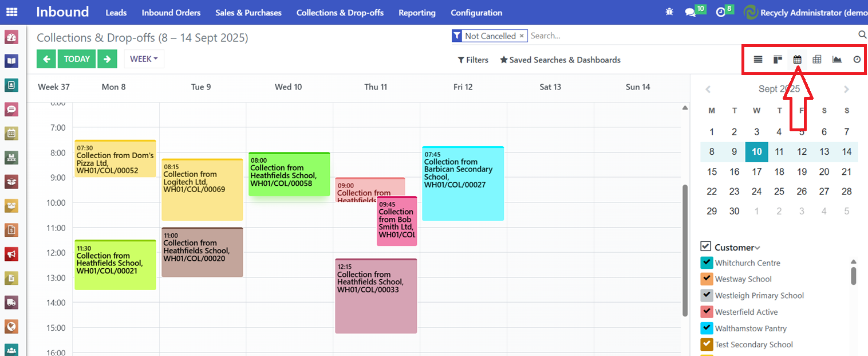Open conversations chat icon with badge

click(x=691, y=12)
